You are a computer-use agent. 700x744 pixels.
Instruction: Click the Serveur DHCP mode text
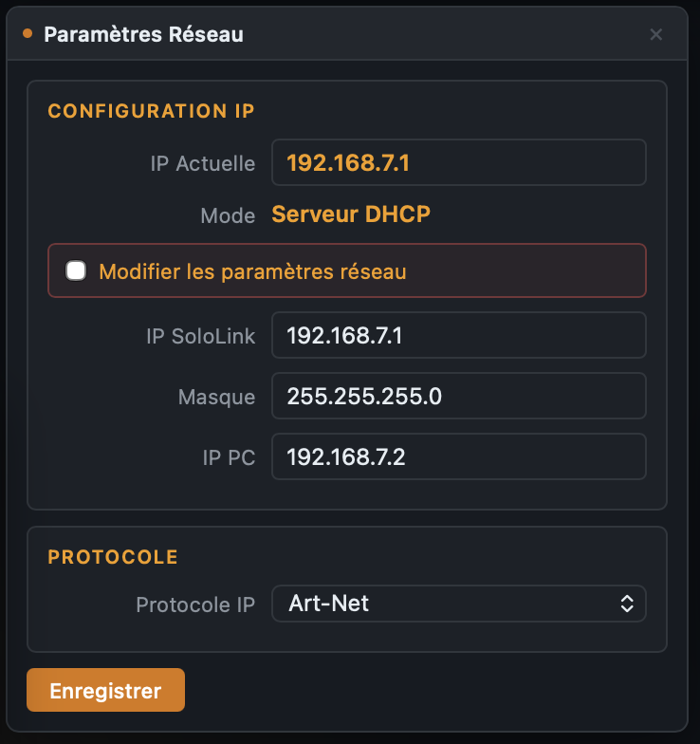pos(351,214)
